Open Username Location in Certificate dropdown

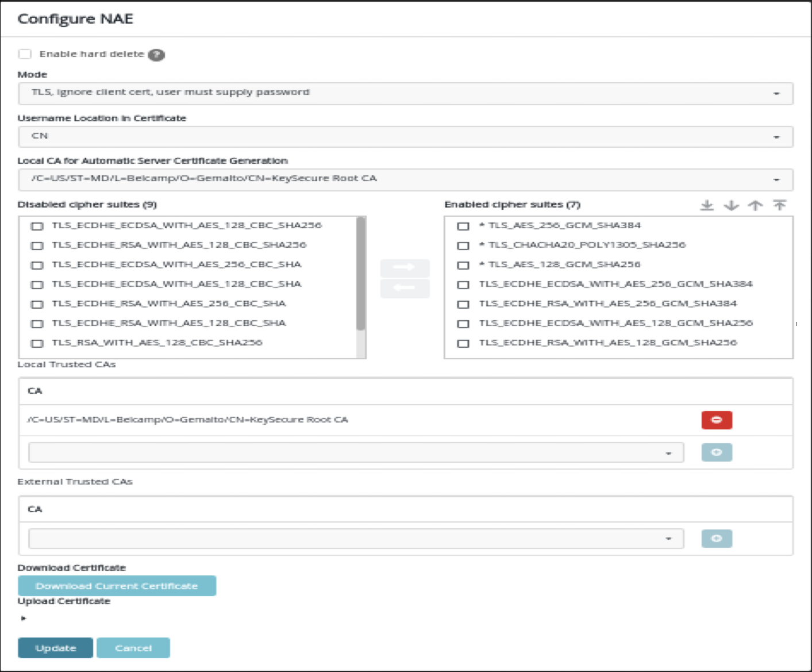(x=405, y=137)
